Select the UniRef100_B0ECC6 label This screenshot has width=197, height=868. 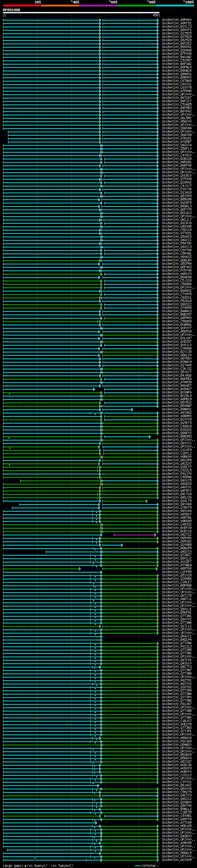point(177,531)
